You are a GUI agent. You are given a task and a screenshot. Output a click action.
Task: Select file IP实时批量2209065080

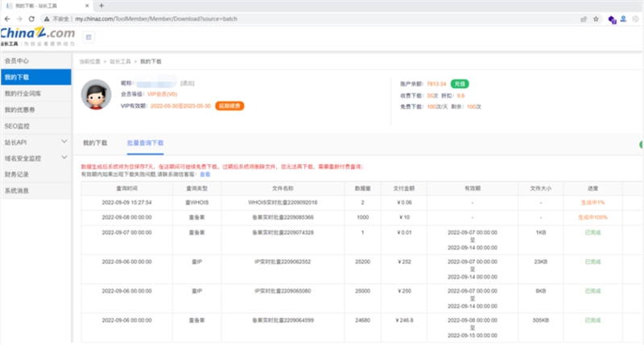tap(283, 291)
